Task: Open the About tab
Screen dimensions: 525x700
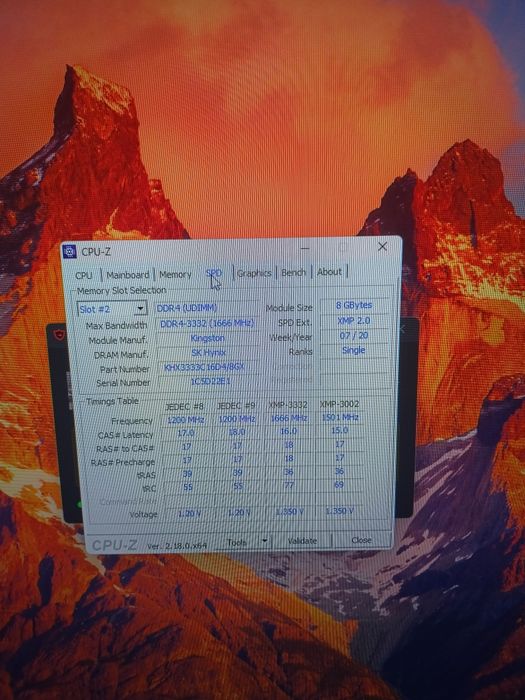Action: 329,271
